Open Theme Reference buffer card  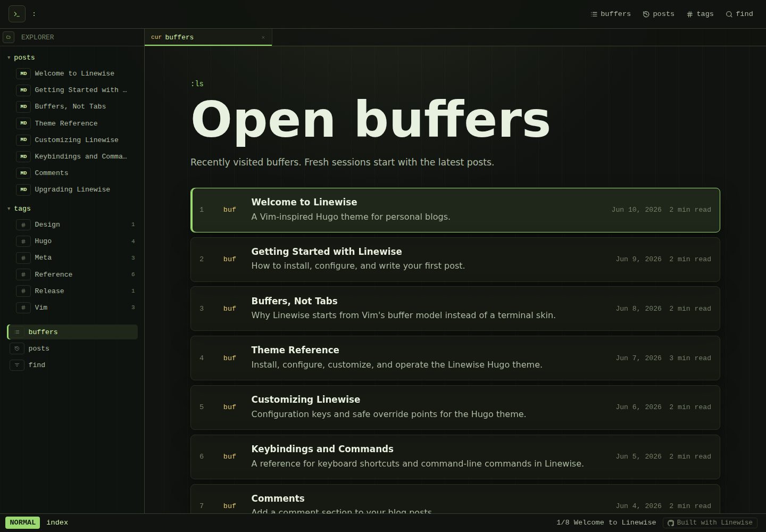pos(455,358)
